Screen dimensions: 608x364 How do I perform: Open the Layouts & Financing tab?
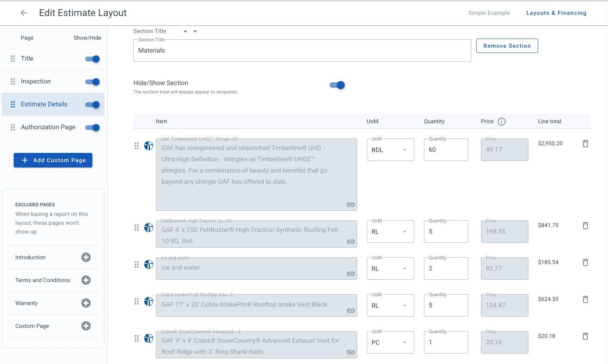point(556,13)
